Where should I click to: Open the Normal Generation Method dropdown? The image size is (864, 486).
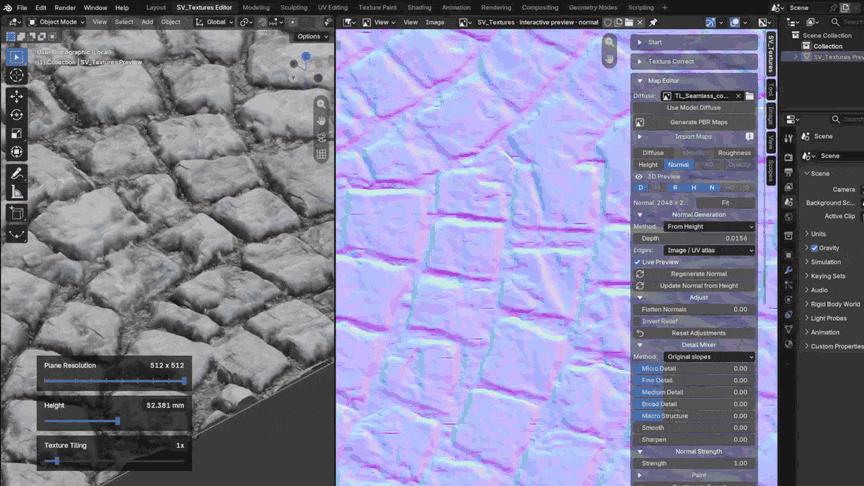click(709, 226)
